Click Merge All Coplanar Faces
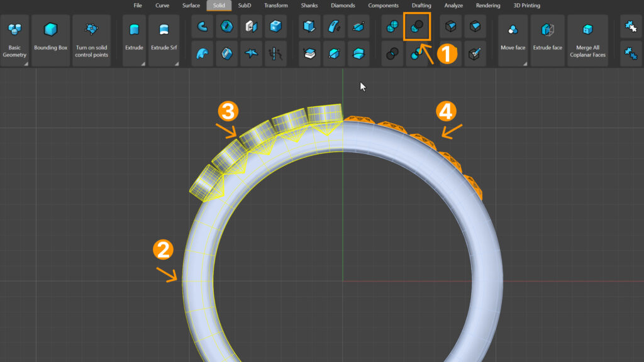 (x=588, y=40)
